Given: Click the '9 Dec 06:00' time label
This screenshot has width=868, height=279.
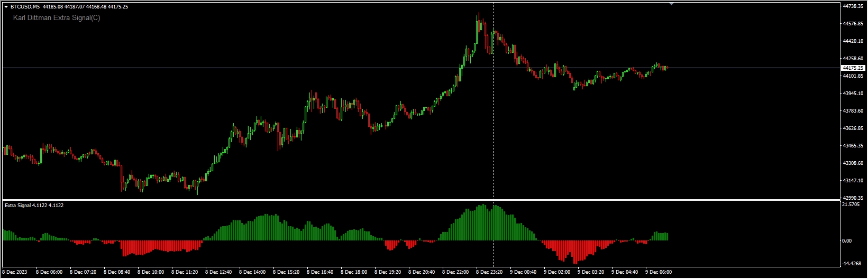Looking at the screenshot, I should coord(659,273).
